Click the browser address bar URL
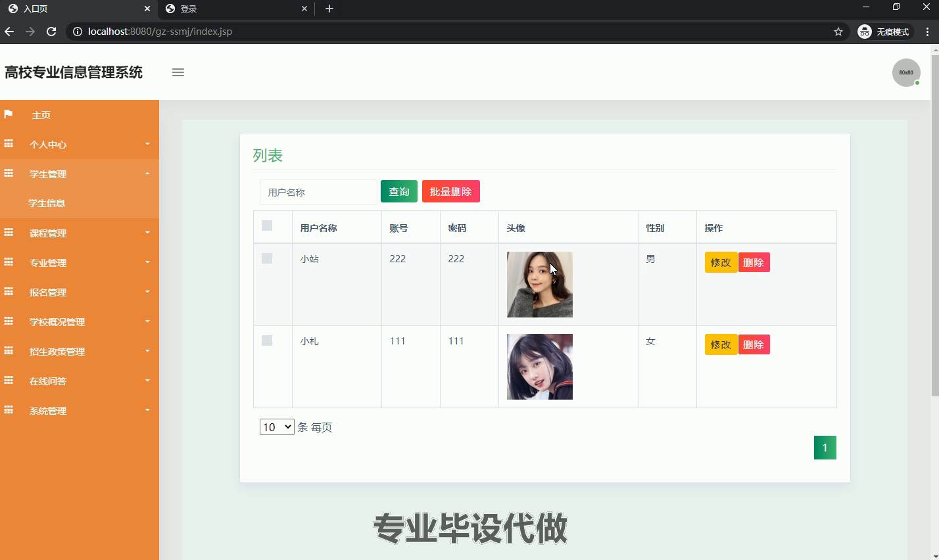This screenshot has height=560, width=939. tap(160, 32)
